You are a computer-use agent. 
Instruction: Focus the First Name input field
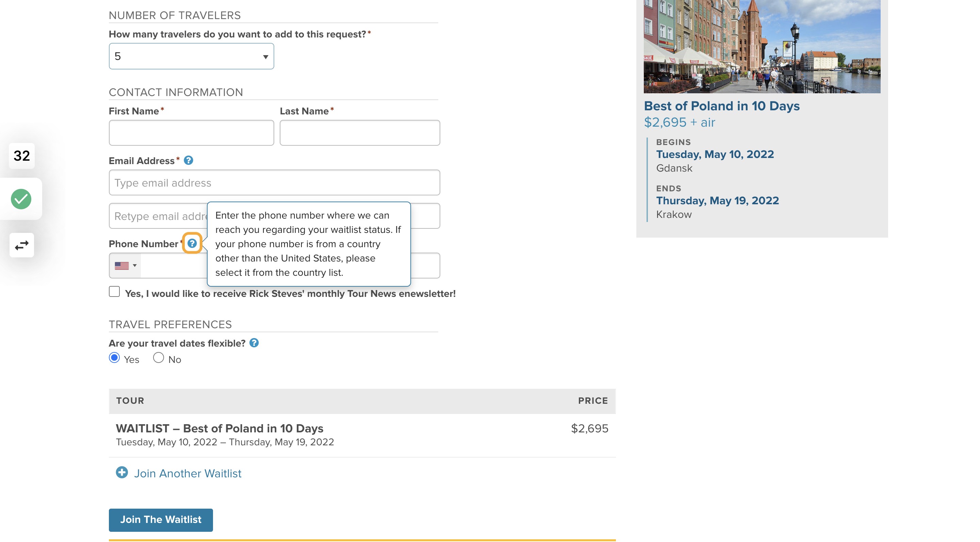[191, 132]
